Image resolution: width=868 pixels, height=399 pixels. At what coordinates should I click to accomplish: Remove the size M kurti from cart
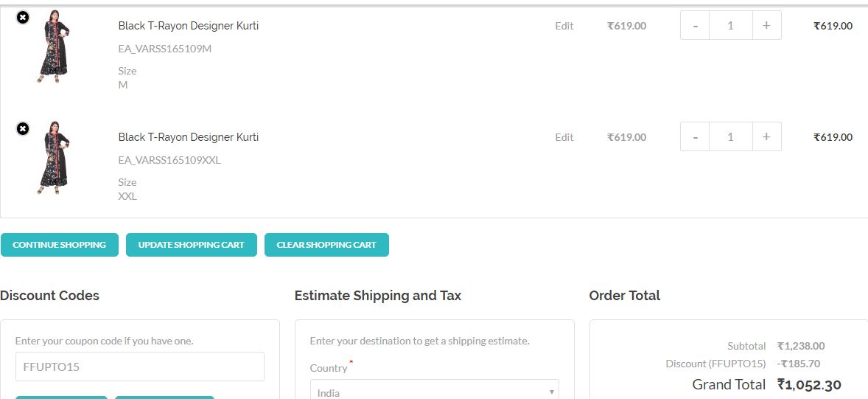tap(23, 17)
